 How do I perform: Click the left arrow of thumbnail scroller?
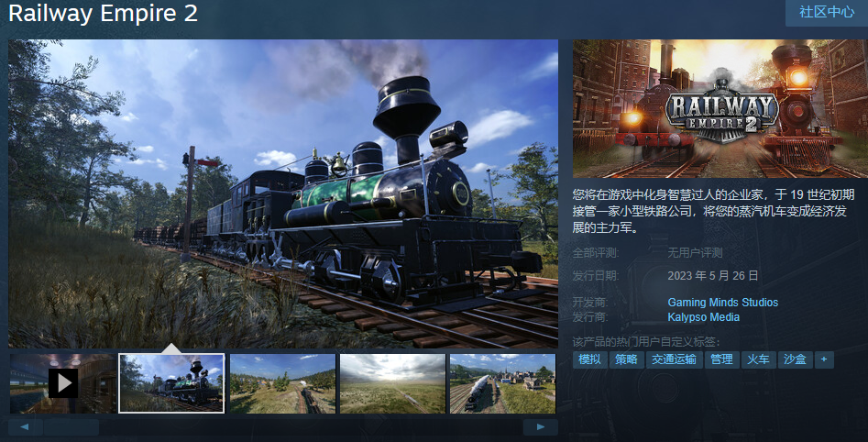[25, 427]
